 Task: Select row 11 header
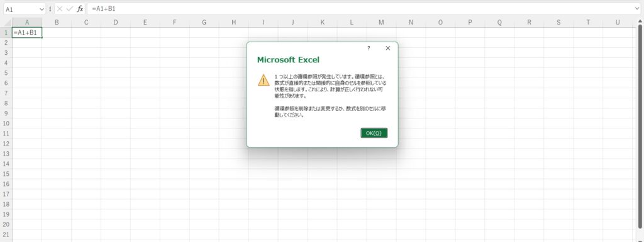pos(6,134)
